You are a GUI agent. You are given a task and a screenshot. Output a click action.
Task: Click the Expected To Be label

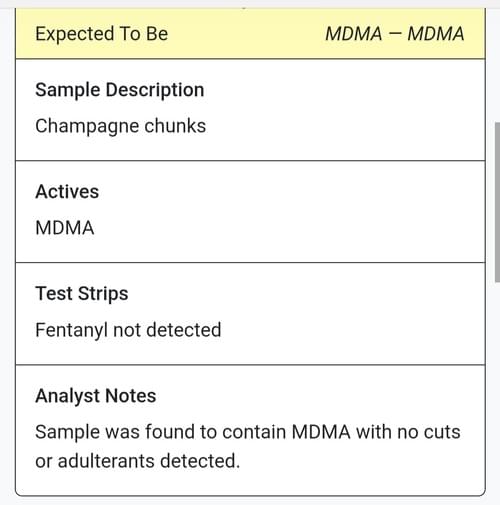(x=102, y=34)
